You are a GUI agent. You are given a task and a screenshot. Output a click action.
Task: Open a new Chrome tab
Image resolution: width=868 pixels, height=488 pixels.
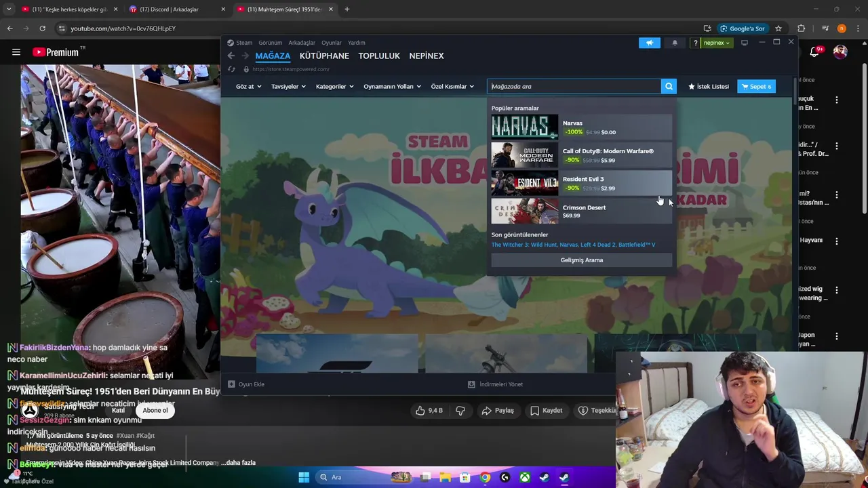[347, 9]
